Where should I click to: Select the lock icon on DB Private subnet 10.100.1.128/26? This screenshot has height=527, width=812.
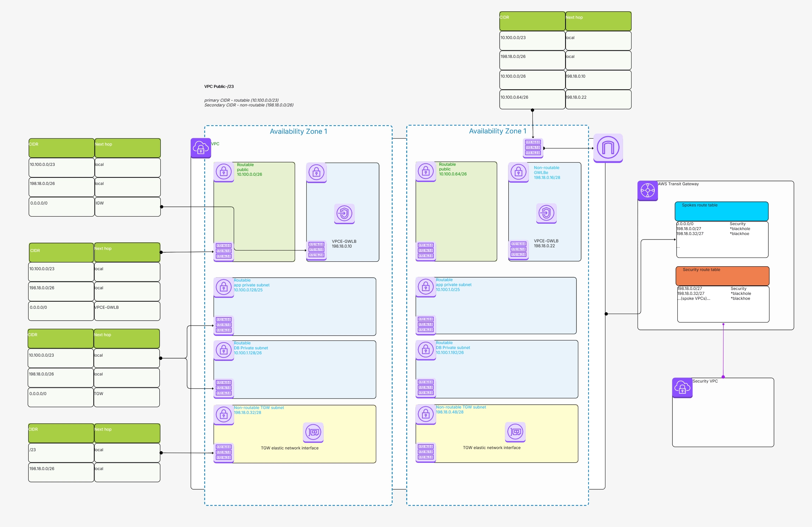[x=224, y=350]
